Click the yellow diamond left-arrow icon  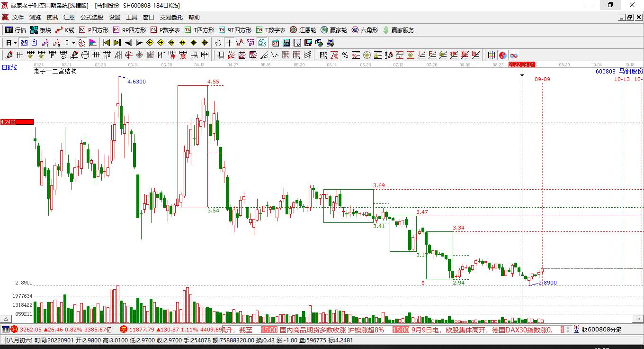150,43
